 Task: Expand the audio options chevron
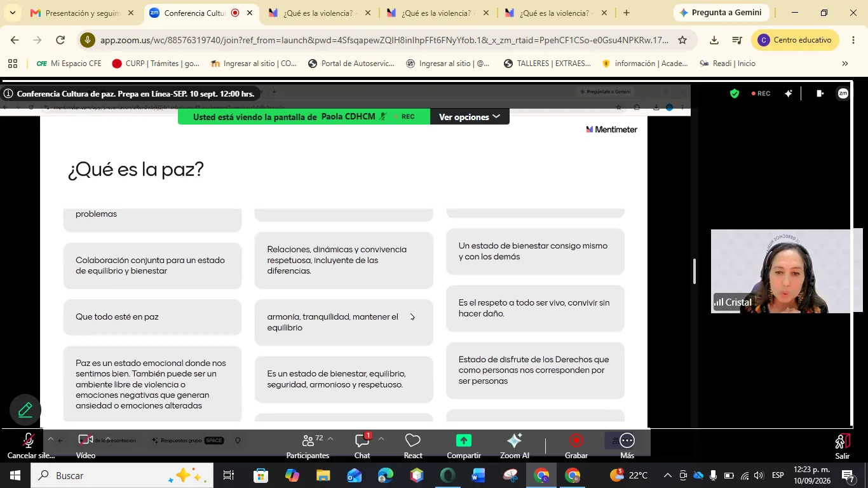coord(51,439)
